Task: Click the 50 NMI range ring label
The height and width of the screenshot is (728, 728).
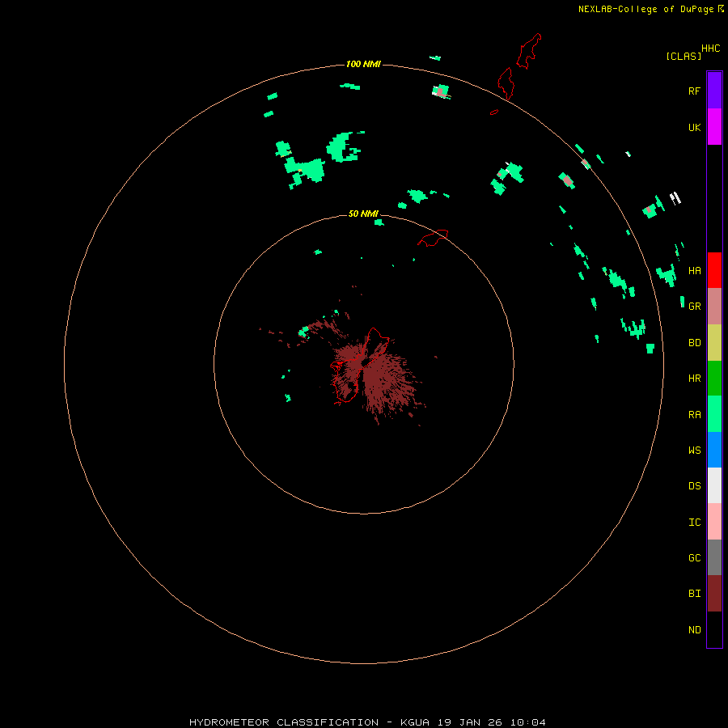Action: click(363, 214)
